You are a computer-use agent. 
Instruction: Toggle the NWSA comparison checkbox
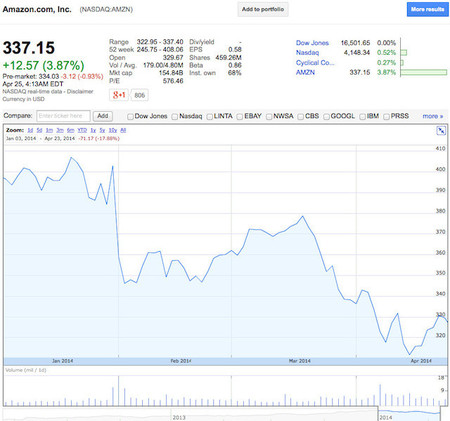point(269,116)
